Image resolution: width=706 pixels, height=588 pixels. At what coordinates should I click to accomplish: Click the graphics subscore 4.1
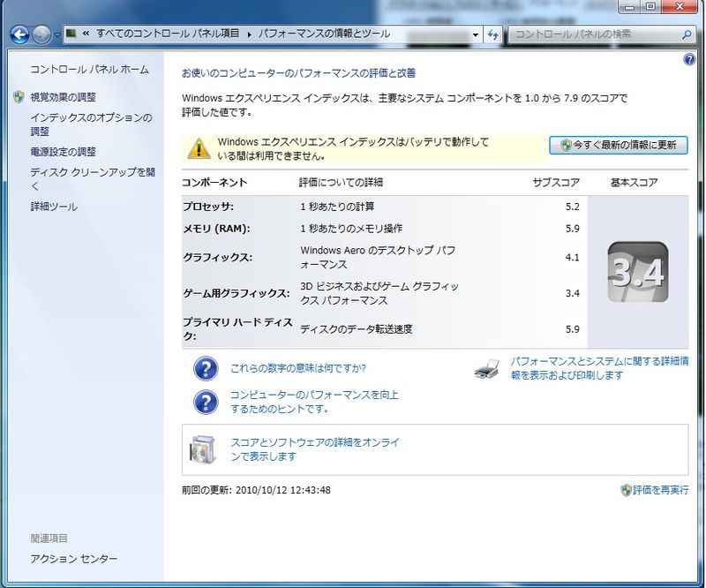(x=572, y=257)
